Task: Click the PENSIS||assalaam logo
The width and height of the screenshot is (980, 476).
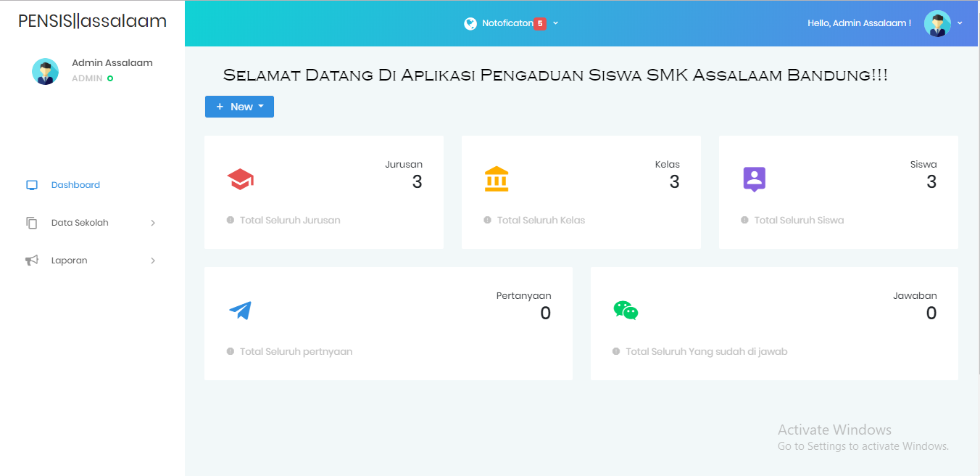Action: (x=91, y=21)
